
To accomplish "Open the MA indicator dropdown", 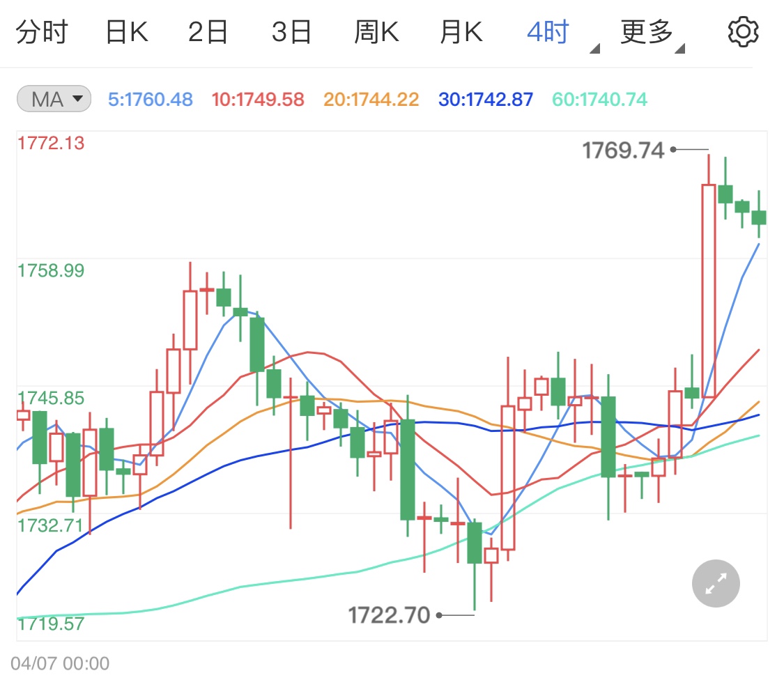I will pos(54,98).
